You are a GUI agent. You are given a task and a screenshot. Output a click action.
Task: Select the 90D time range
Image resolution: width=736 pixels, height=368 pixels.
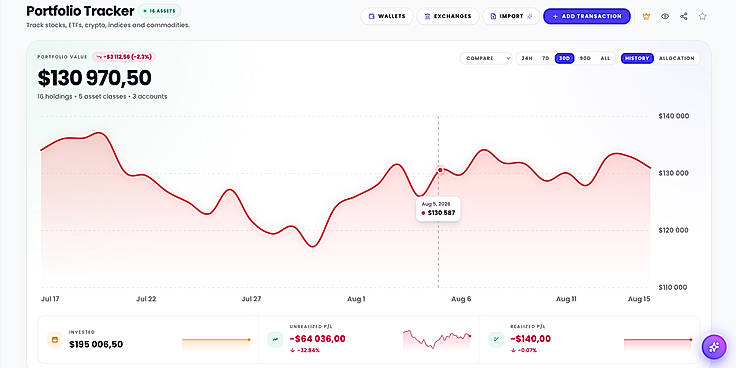point(585,58)
